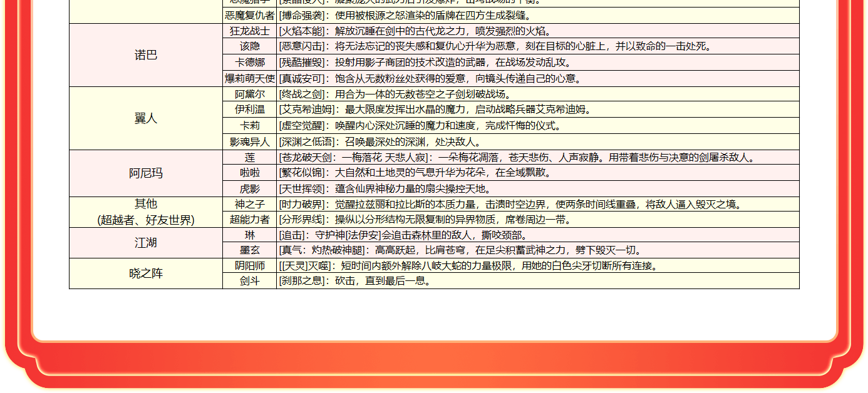Click the [刹那之息] skill description
This screenshot has width=868, height=393.
coord(355,282)
